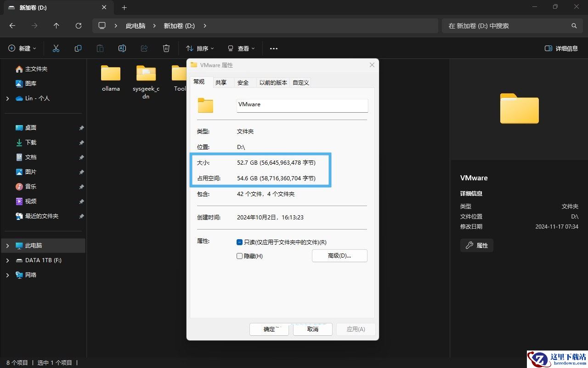Open the See more ellipsis menu
588x368 pixels.
(274, 48)
